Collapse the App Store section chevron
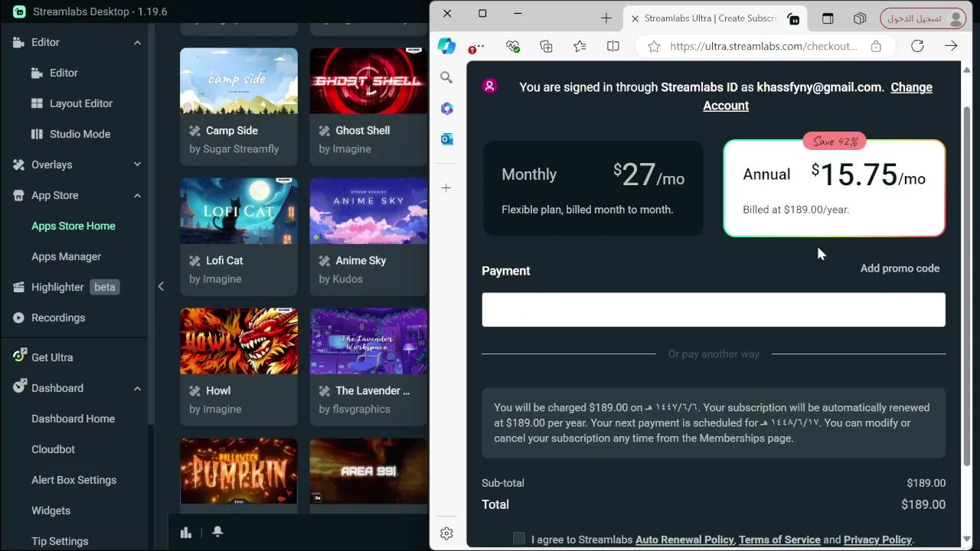 (x=137, y=195)
